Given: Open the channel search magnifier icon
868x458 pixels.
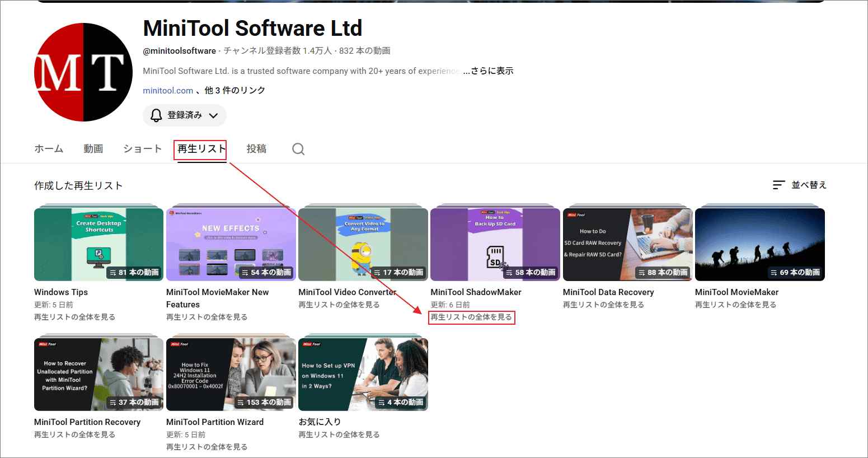Looking at the screenshot, I should [298, 149].
